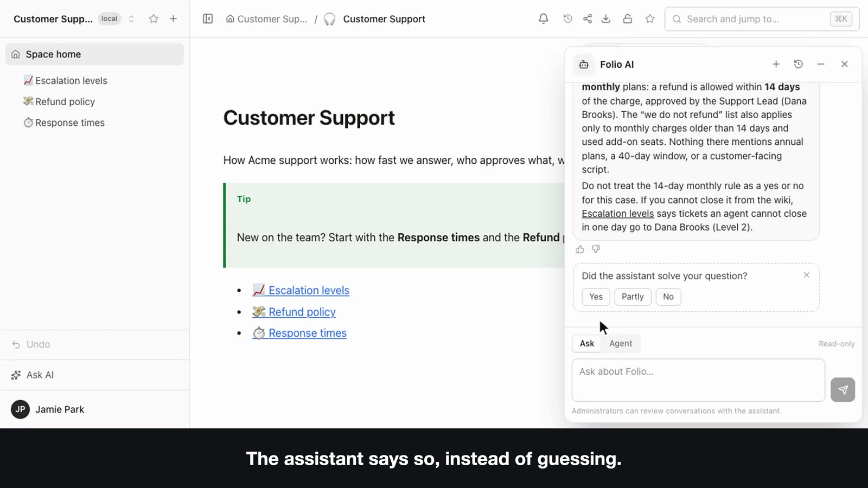Open the space switcher chevron
The width and height of the screenshot is (868, 488).
pos(131,19)
